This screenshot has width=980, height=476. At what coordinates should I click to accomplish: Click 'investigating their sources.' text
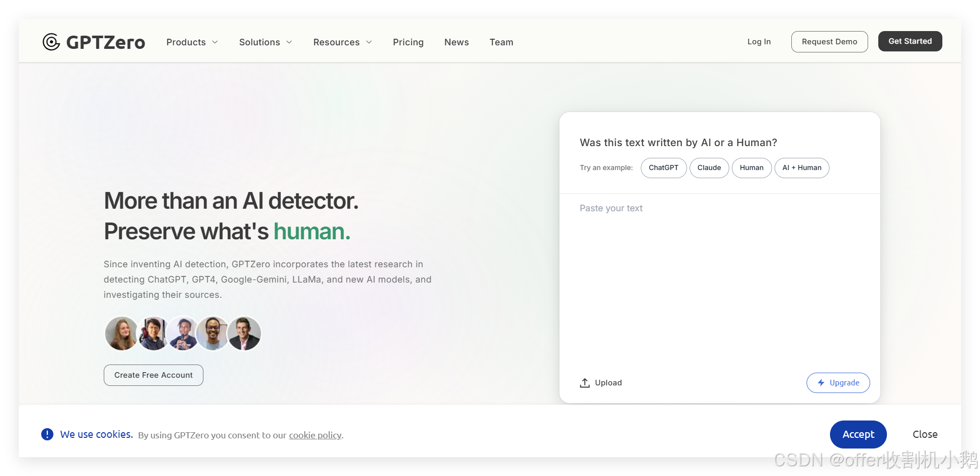(163, 295)
